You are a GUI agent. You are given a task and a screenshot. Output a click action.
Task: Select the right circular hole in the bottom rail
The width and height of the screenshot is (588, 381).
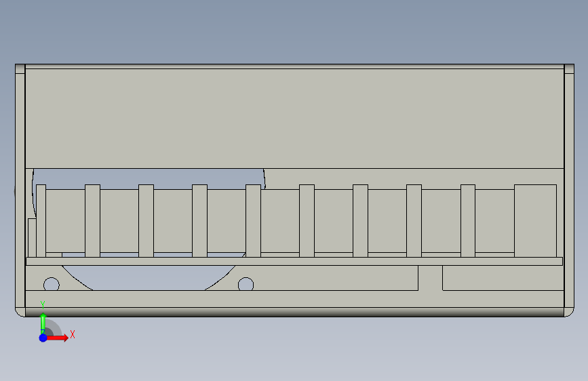click(246, 284)
